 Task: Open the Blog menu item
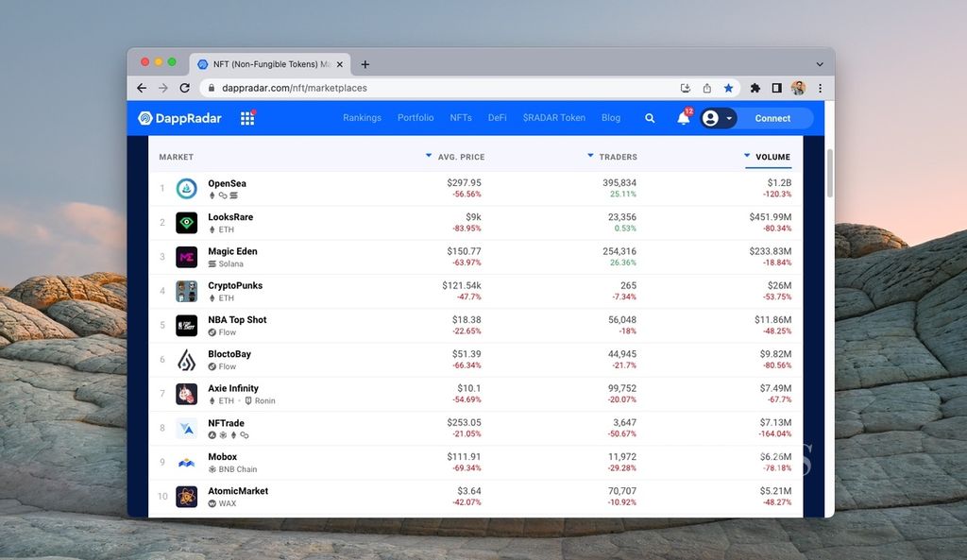[x=611, y=118]
